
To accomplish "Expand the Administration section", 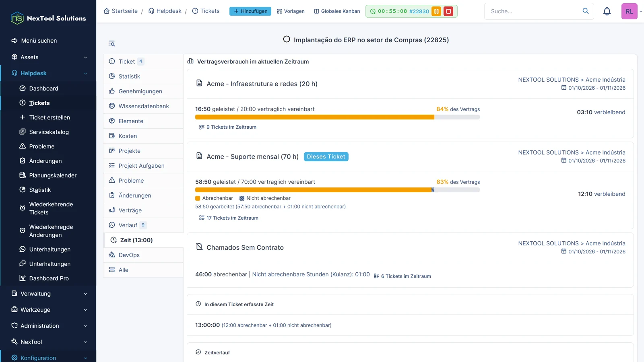I will click(x=48, y=326).
